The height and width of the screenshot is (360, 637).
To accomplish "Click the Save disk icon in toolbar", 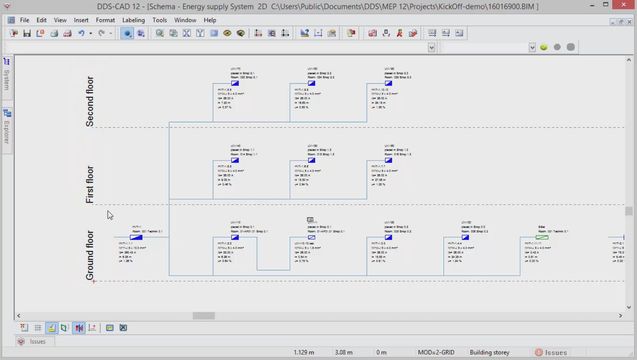I will (27, 33).
